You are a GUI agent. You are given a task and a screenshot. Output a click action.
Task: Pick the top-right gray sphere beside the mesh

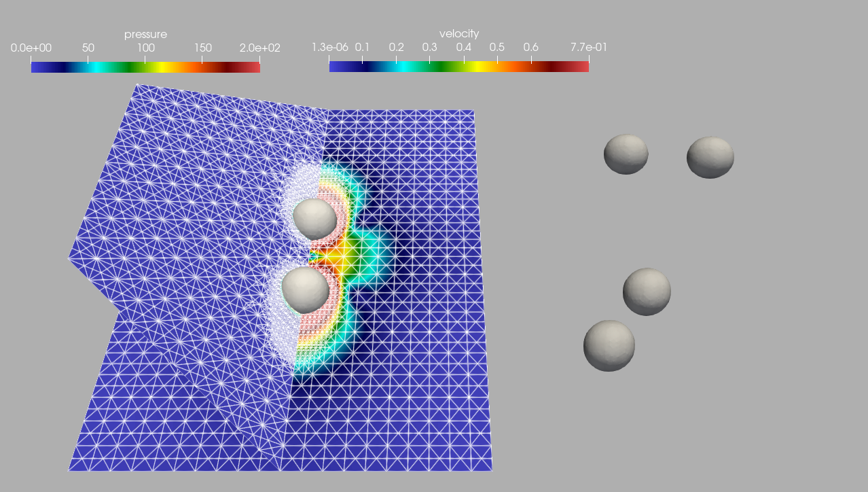tap(710, 158)
